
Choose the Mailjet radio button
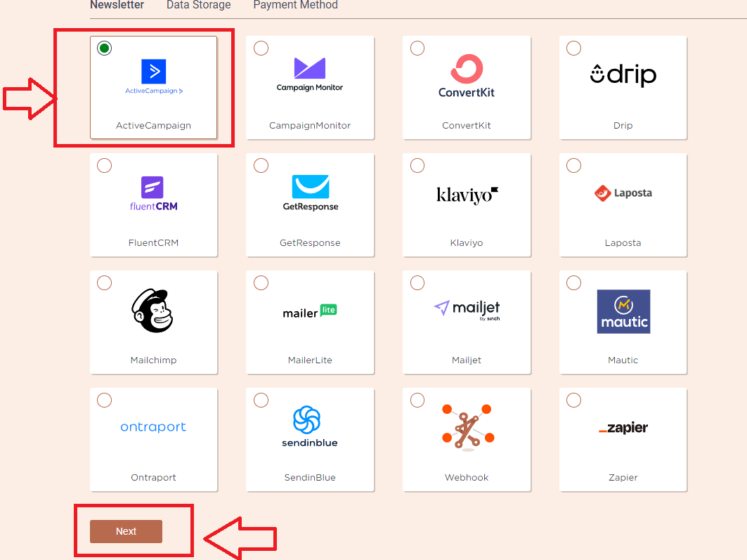[x=417, y=283]
